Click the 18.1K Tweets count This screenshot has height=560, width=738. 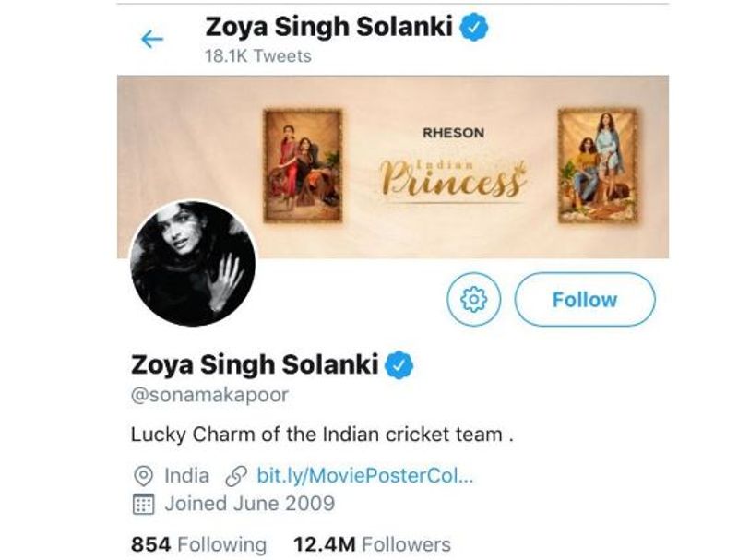(x=257, y=55)
